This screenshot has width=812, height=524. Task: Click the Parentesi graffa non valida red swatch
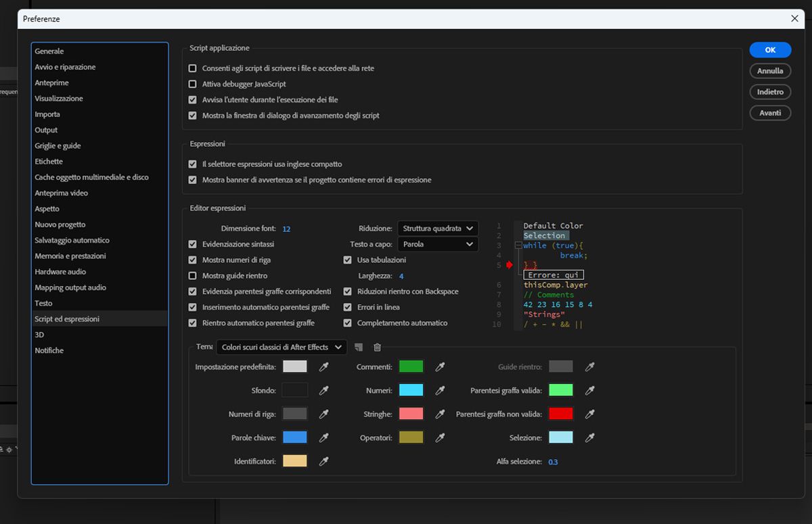point(561,414)
